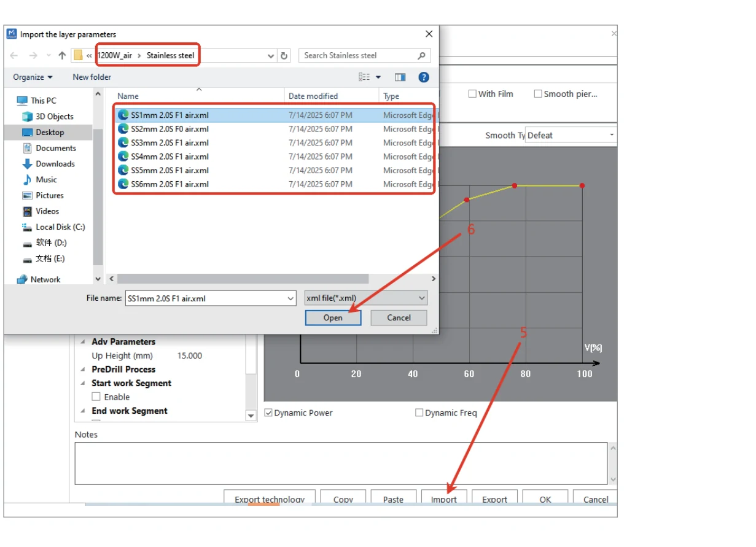
Task: Open xml file(*.xml) type dropdown
Action: 366,298
